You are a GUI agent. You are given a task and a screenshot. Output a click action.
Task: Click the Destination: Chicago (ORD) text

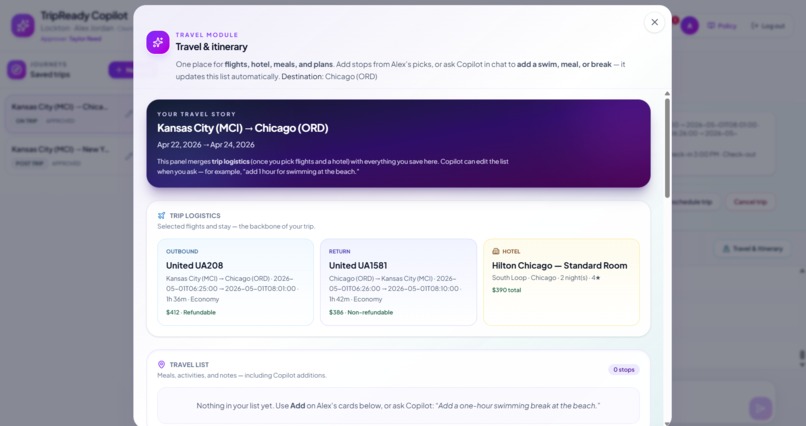click(x=329, y=77)
